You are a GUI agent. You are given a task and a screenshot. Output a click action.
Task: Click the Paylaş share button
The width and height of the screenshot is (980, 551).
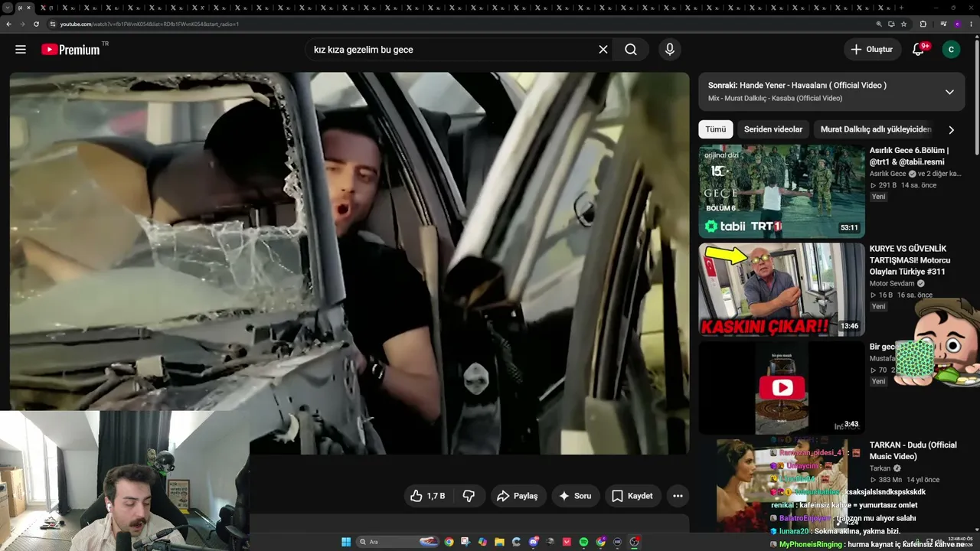518,496
